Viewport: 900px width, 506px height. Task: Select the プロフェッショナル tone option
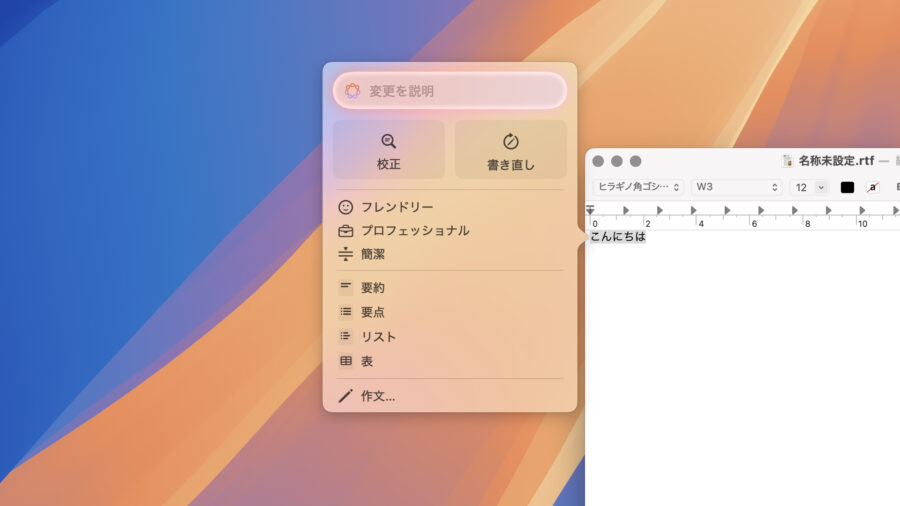pos(449,231)
